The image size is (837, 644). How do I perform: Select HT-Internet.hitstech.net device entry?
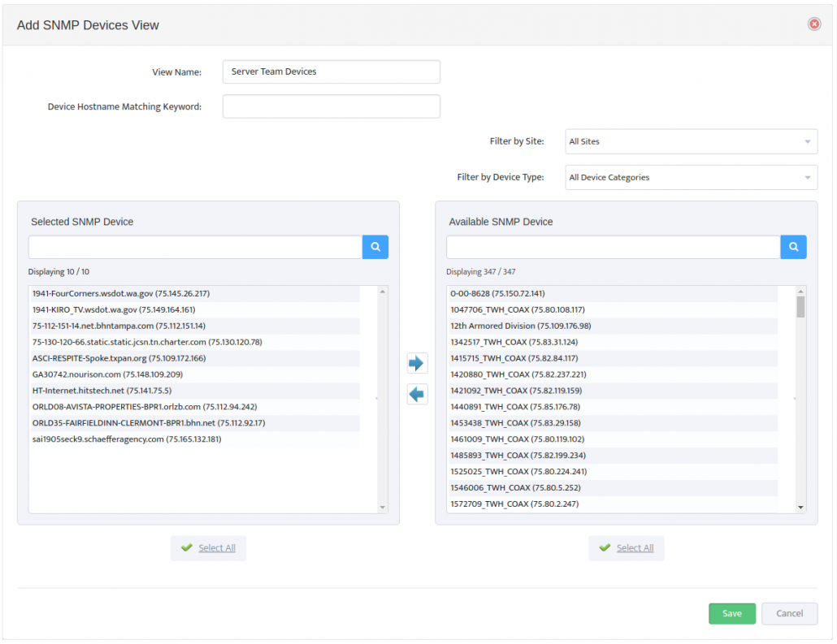[x=102, y=391]
